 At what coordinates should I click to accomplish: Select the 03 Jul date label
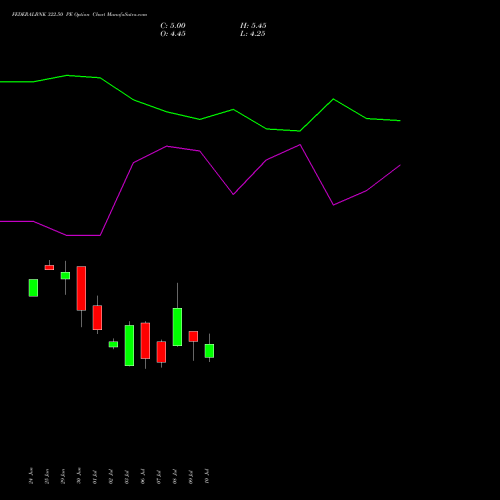[127, 477]
